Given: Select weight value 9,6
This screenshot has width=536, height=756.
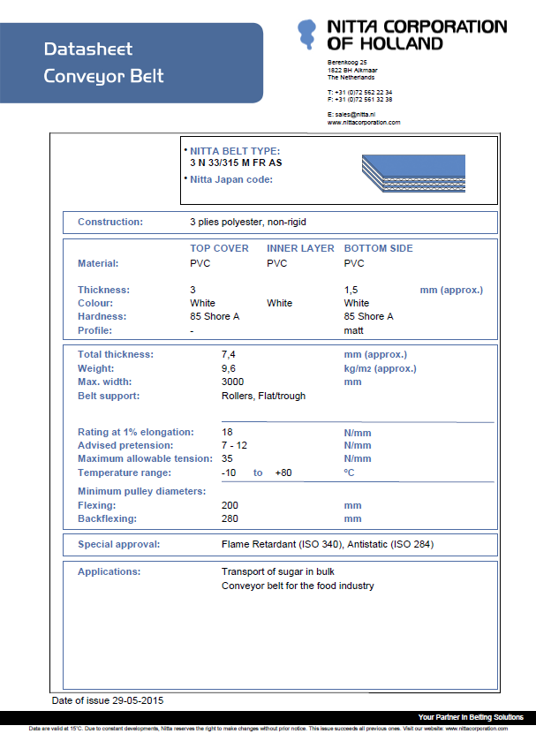Looking at the screenshot, I should 229,368.
